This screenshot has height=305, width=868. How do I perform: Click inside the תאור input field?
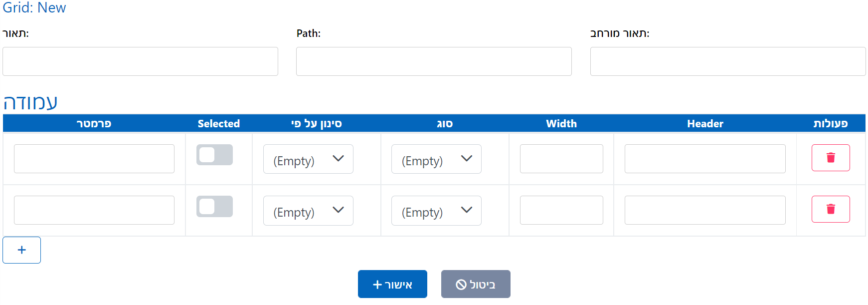140,61
